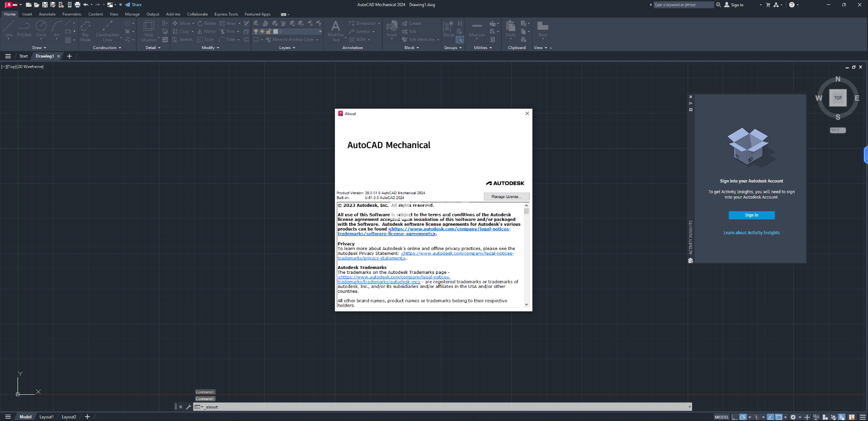Click the Paste clipboard tool
Screen dimensions: 868x421
pyautogui.click(x=510, y=29)
